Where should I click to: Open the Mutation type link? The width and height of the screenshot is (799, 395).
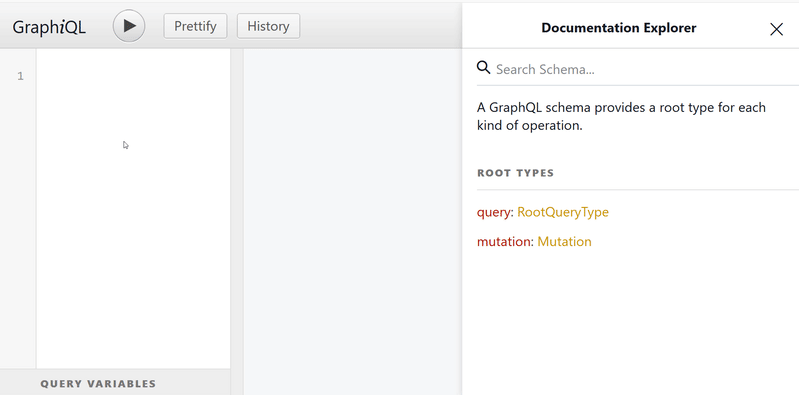(x=564, y=242)
